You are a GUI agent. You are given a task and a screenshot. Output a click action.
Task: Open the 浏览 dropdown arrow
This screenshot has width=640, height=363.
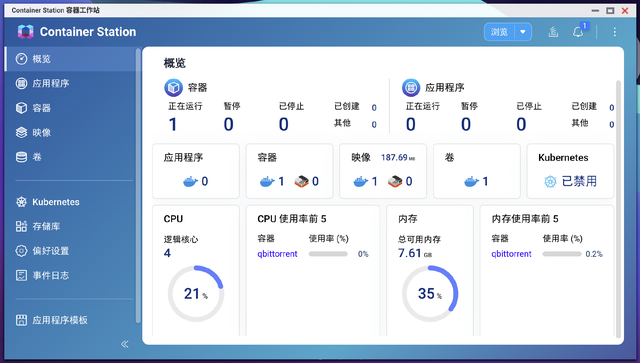tap(523, 32)
